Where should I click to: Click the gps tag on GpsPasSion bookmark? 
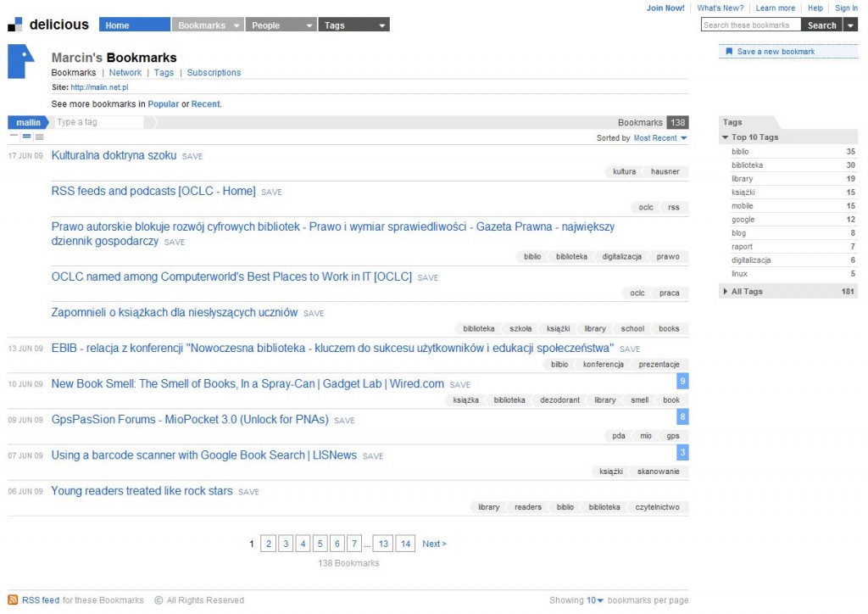[x=672, y=436]
